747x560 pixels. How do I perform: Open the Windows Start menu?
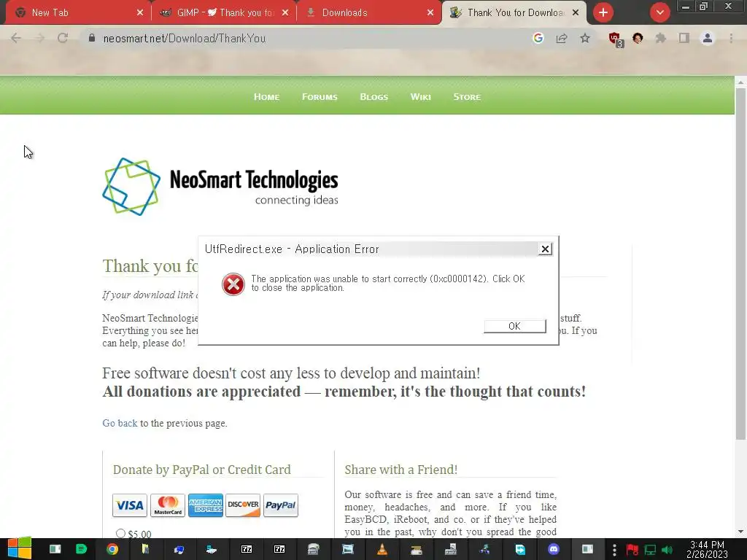pos(20,549)
